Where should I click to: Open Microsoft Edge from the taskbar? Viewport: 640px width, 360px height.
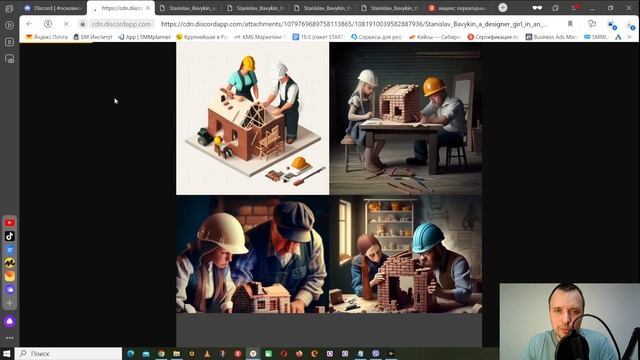pos(131,353)
